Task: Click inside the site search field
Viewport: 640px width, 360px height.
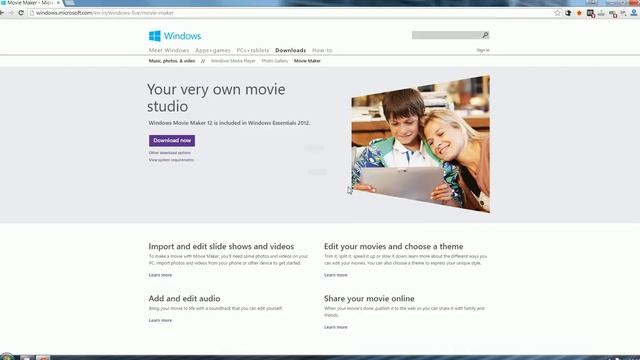Action: (447, 35)
